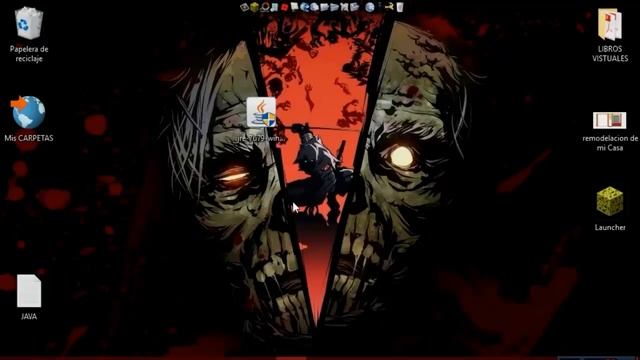Viewport: 640px width, 360px height.
Task: Open the Mis CARPETAS globe shortcut
Action: [29, 118]
